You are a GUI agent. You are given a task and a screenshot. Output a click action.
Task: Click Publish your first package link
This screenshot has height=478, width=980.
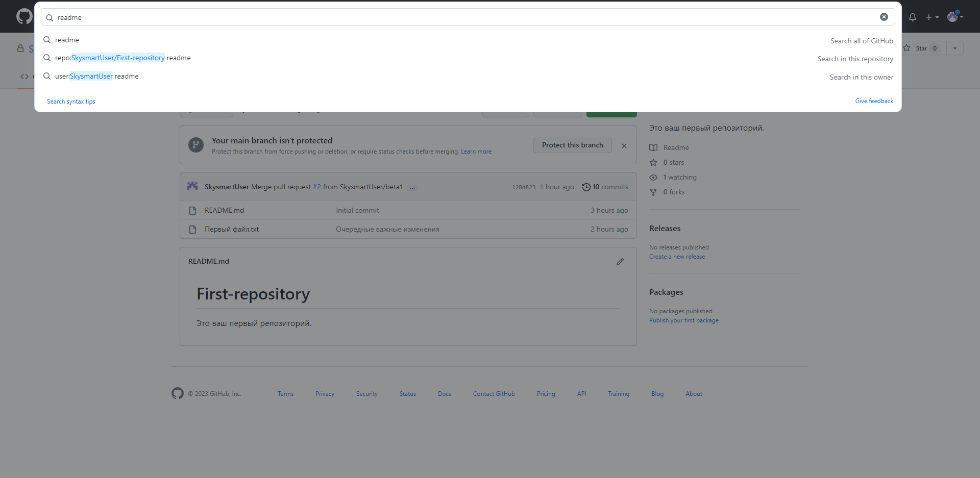click(x=684, y=320)
